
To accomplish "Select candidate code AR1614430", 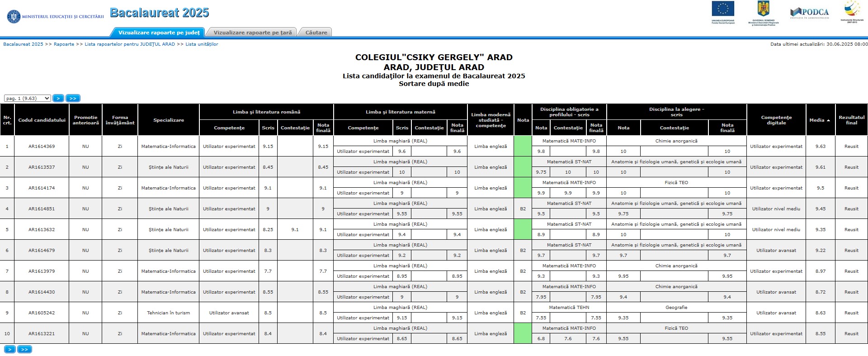I will (x=42, y=292).
